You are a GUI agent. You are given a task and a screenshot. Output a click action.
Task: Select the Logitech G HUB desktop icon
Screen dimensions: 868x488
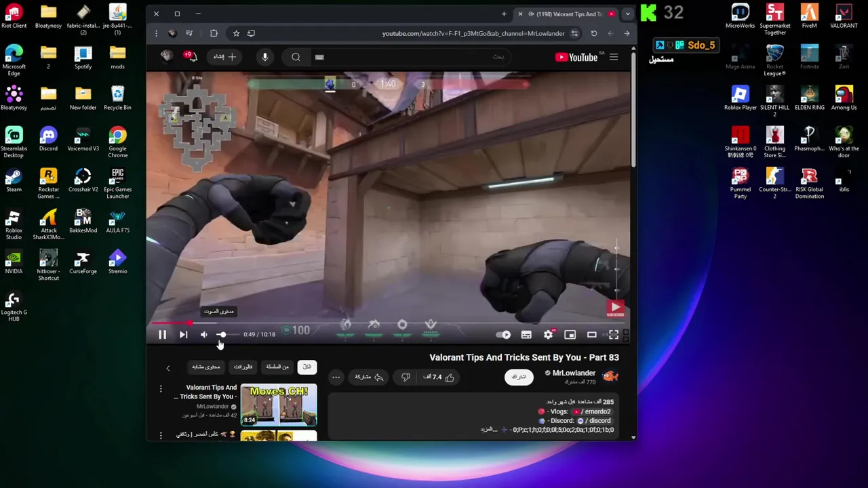coord(14,306)
